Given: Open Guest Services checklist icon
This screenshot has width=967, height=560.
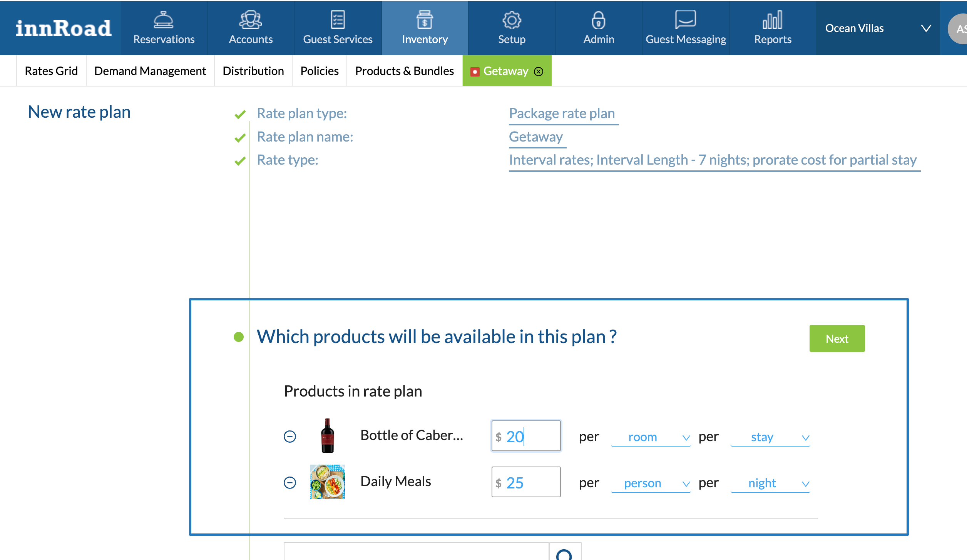Looking at the screenshot, I should point(338,20).
